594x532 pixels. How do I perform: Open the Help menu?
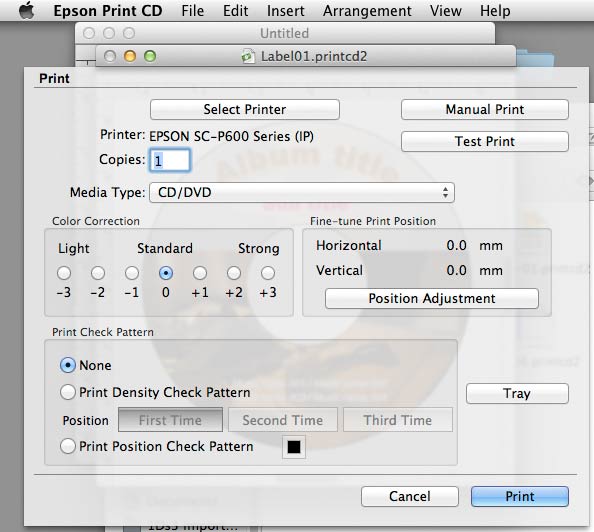tap(495, 11)
